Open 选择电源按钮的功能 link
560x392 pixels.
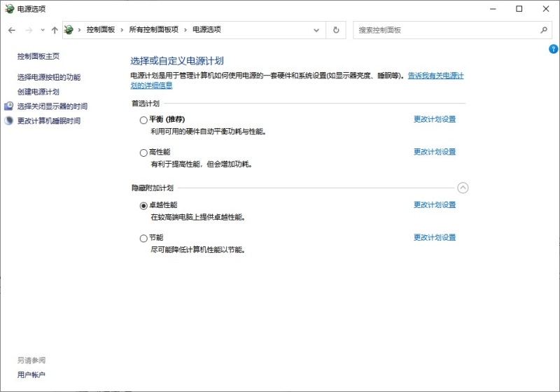click(49, 77)
